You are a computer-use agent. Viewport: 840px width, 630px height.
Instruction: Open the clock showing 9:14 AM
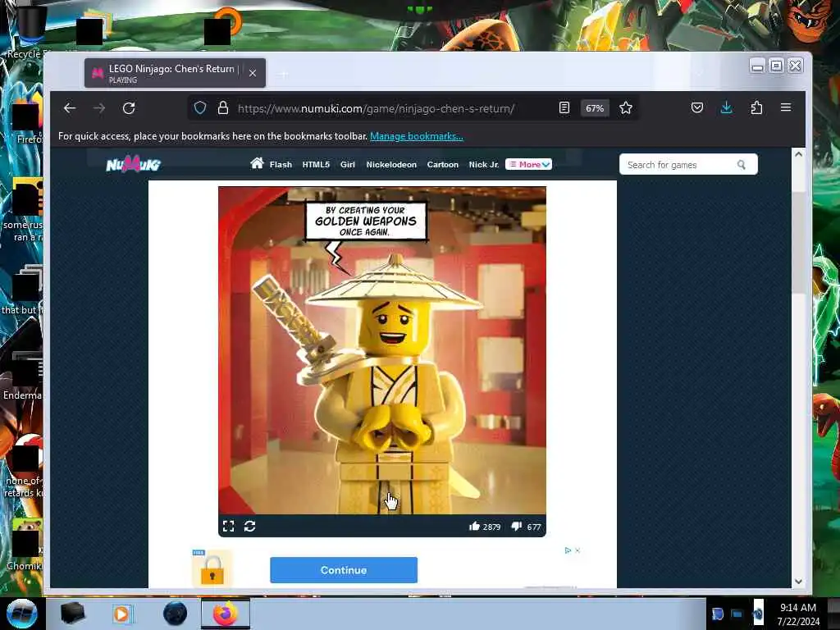pyautogui.click(x=798, y=614)
